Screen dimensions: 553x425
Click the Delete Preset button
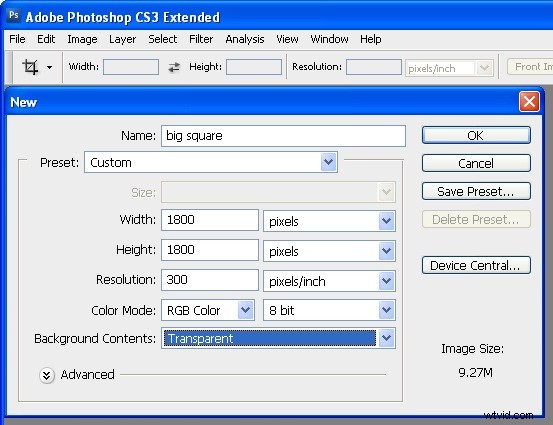point(476,219)
